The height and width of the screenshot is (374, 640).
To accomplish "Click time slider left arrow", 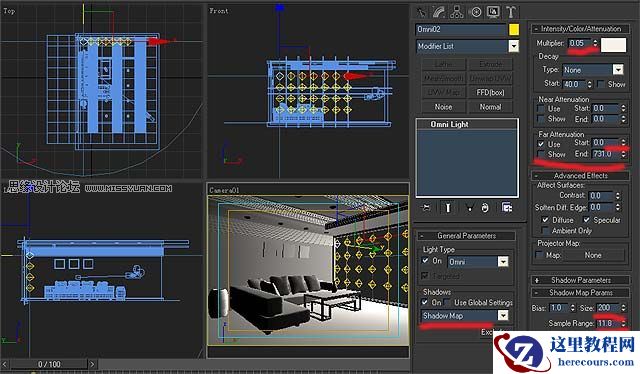I will [x=5, y=364].
